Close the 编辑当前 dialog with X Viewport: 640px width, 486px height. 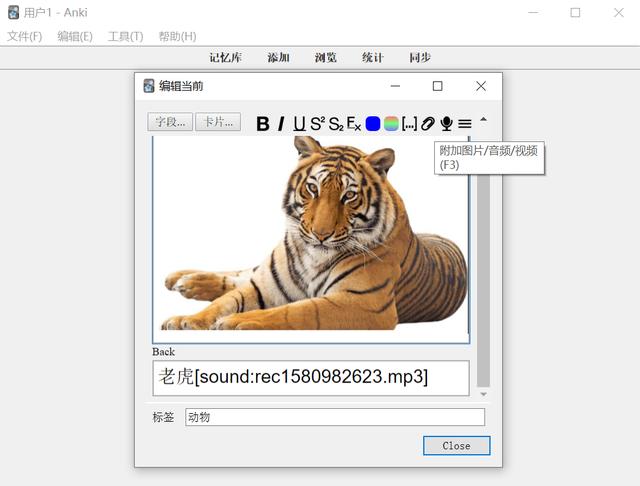[481, 86]
